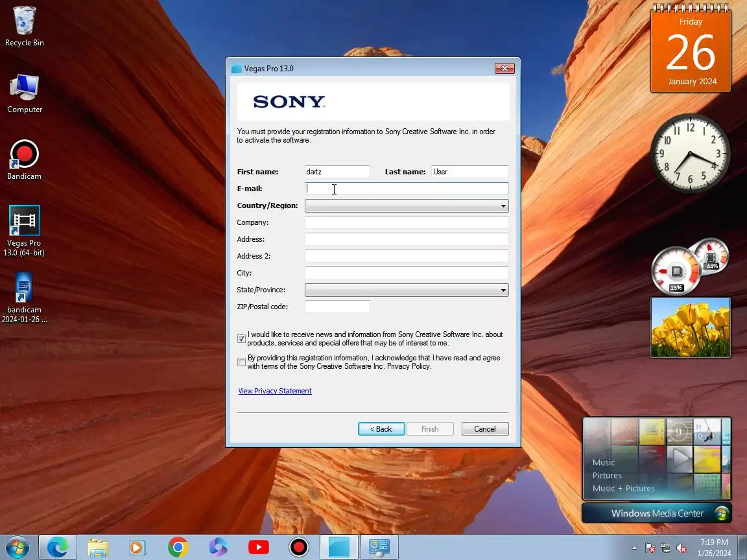Click the CPU meter gadget
Viewport: 747px width, 560px height.
(x=676, y=271)
